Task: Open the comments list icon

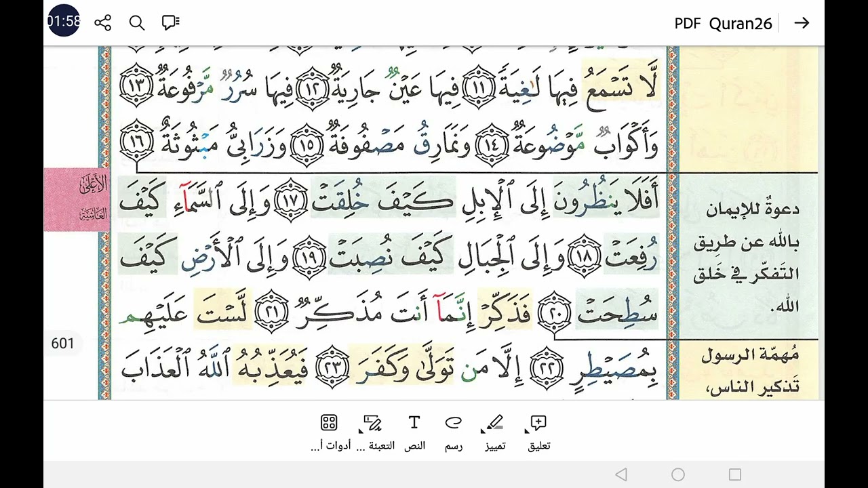Action: [171, 23]
